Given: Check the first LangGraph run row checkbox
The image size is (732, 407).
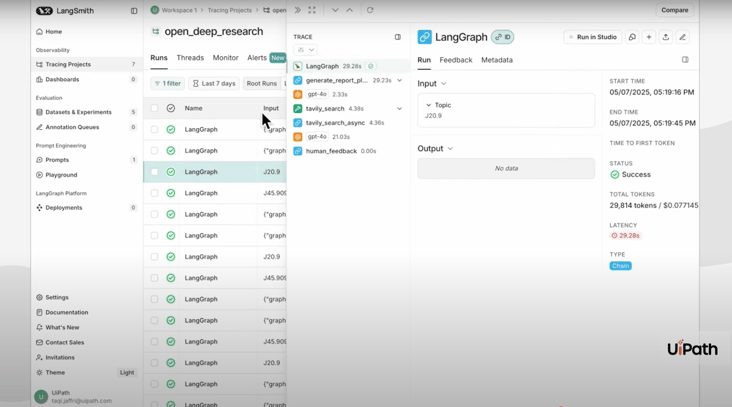Looking at the screenshot, I should (x=155, y=129).
